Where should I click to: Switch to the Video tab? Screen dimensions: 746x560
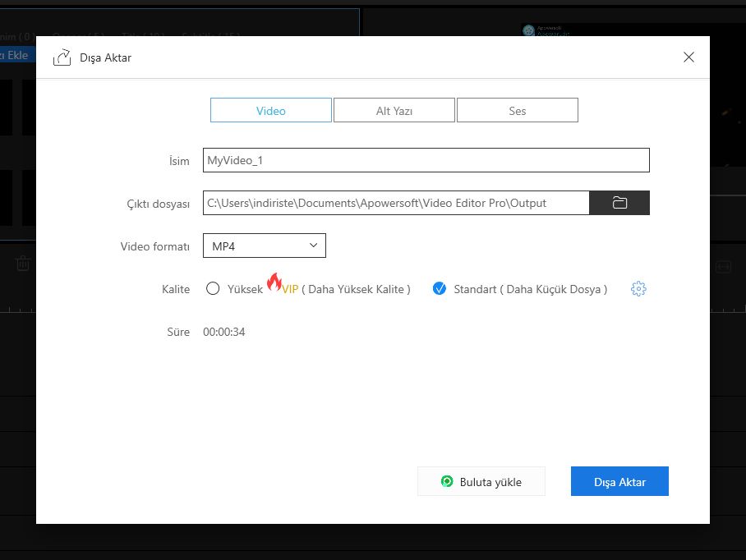pos(270,110)
